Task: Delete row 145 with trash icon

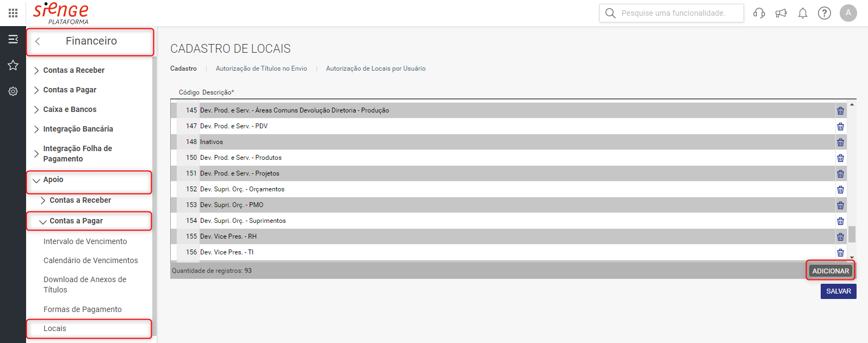Action: click(x=840, y=110)
